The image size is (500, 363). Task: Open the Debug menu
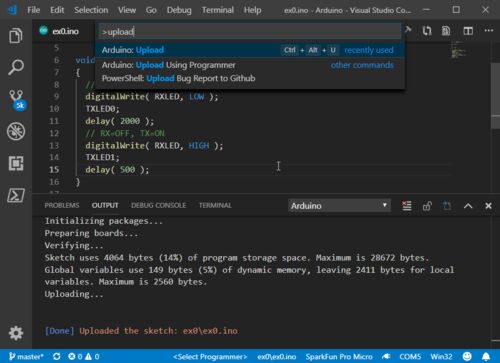click(179, 10)
